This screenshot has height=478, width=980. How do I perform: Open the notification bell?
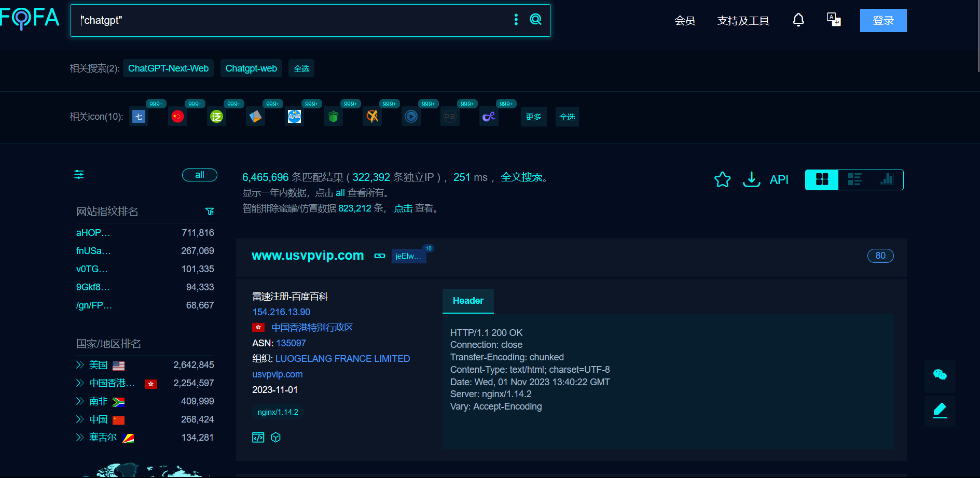(x=798, y=20)
